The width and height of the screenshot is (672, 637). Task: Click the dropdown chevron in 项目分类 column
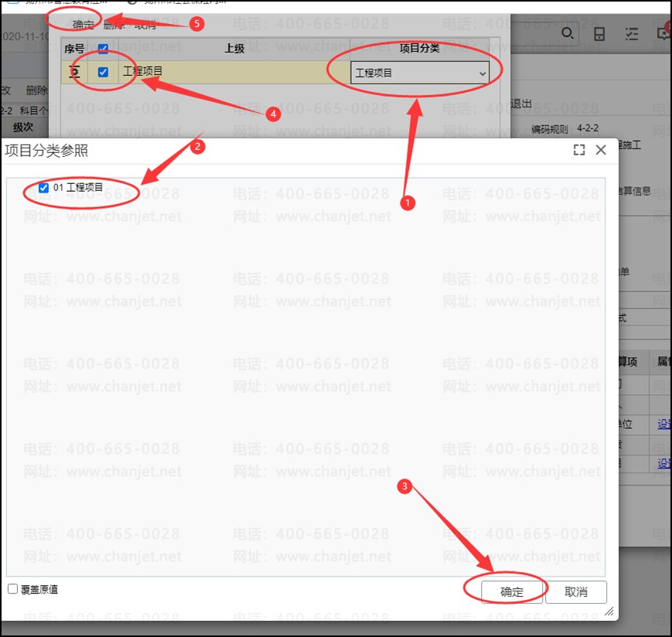(x=482, y=73)
